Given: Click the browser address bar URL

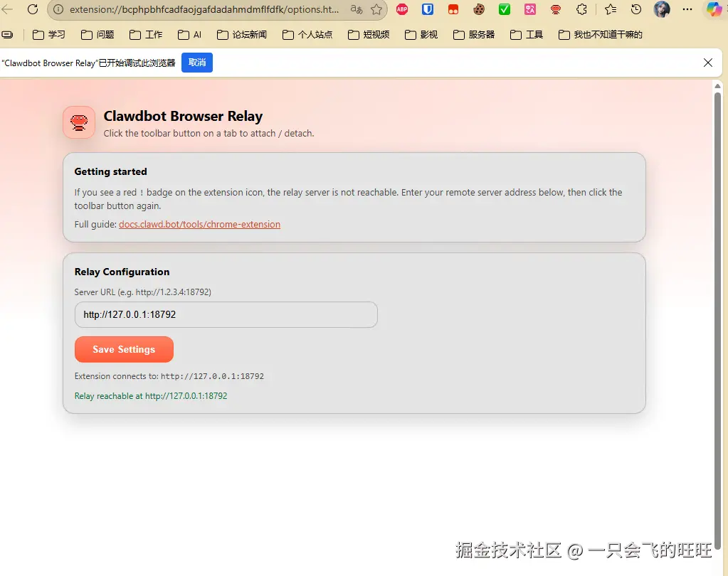Looking at the screenshot, I should coord(204,9).
